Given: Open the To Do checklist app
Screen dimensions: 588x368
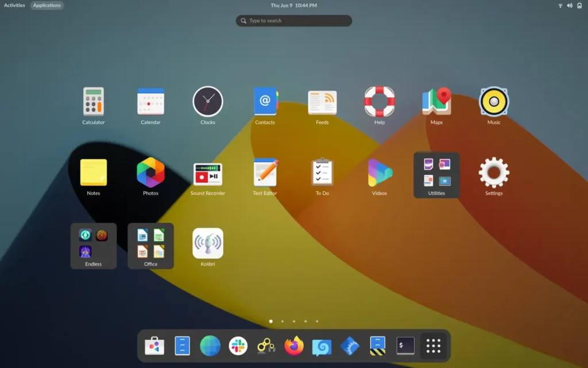Looking at the screenshot, I should (x=322, y=172).
